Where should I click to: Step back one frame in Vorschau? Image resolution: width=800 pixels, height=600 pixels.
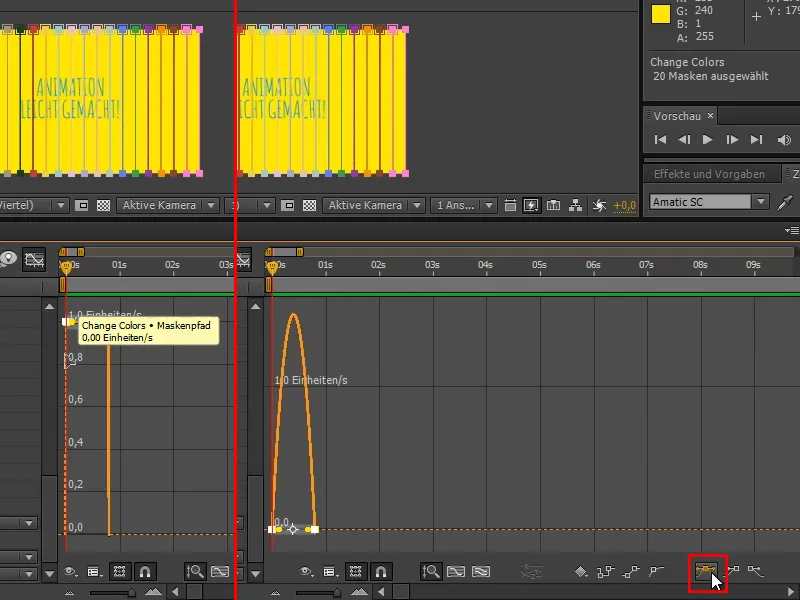684,140
